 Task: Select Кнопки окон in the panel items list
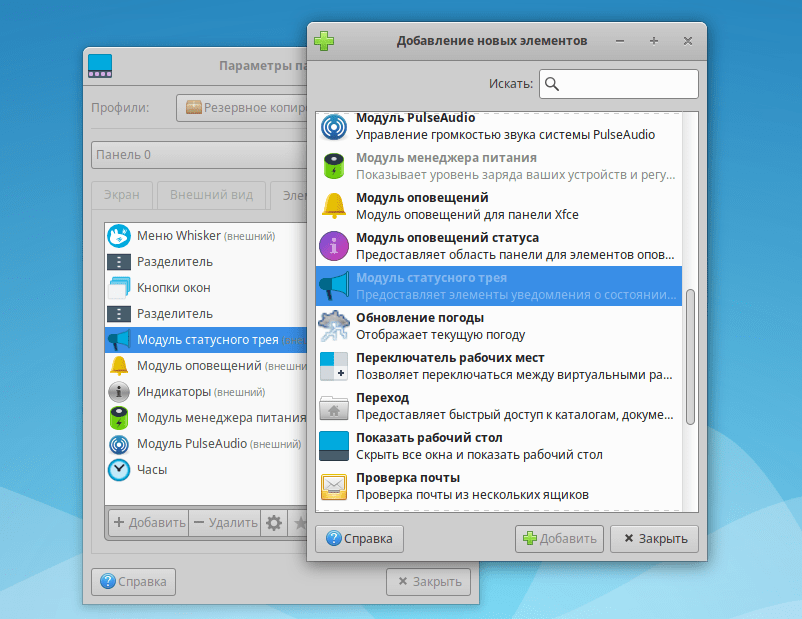click(206, 288)
